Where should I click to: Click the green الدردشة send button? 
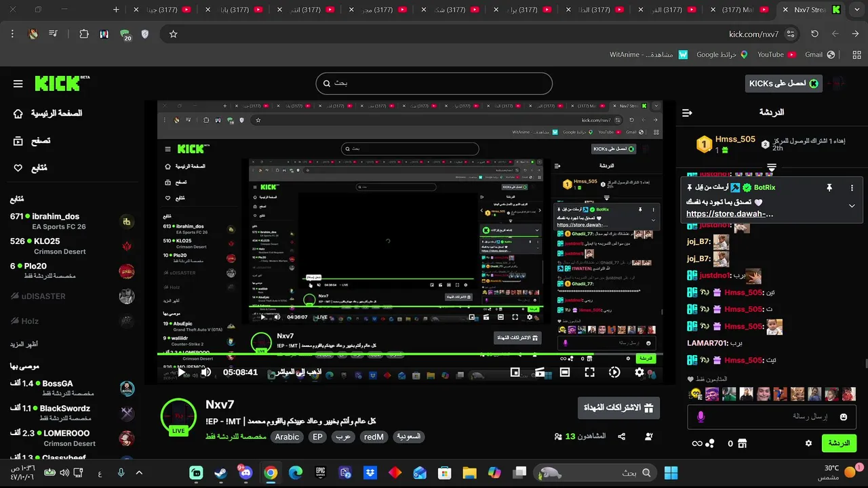(x=839, y=443)
